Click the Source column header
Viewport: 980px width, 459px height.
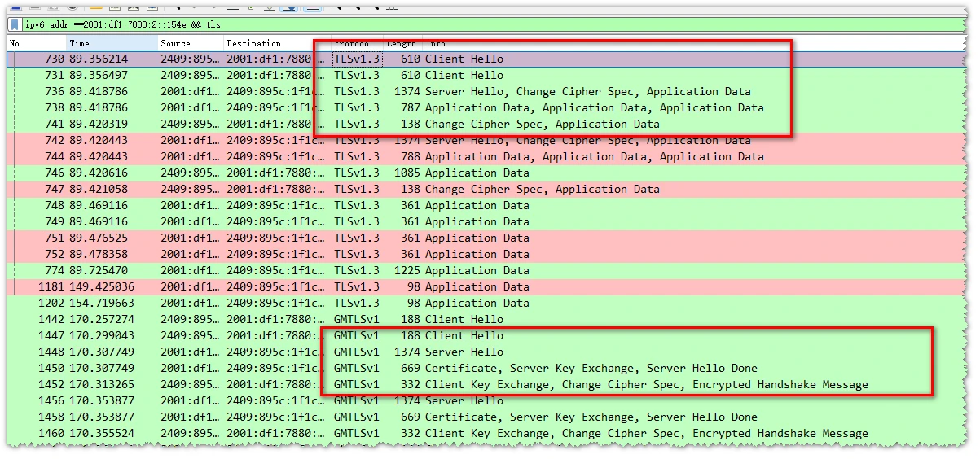[190, 43]
